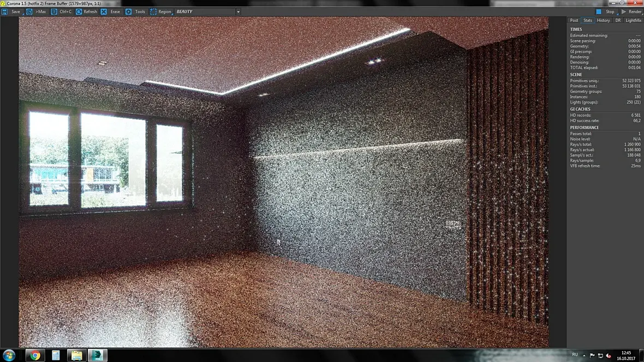Click the PERFORMANCE section heading
This screenshot has width=644, height=362.
pos(584,128)
